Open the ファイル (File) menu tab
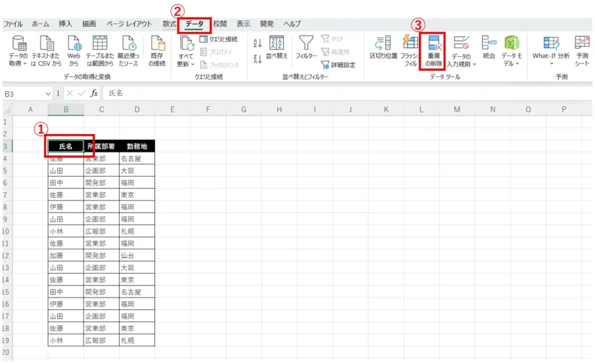Screen dimensions: 595x364 click(x=13, y=24)
